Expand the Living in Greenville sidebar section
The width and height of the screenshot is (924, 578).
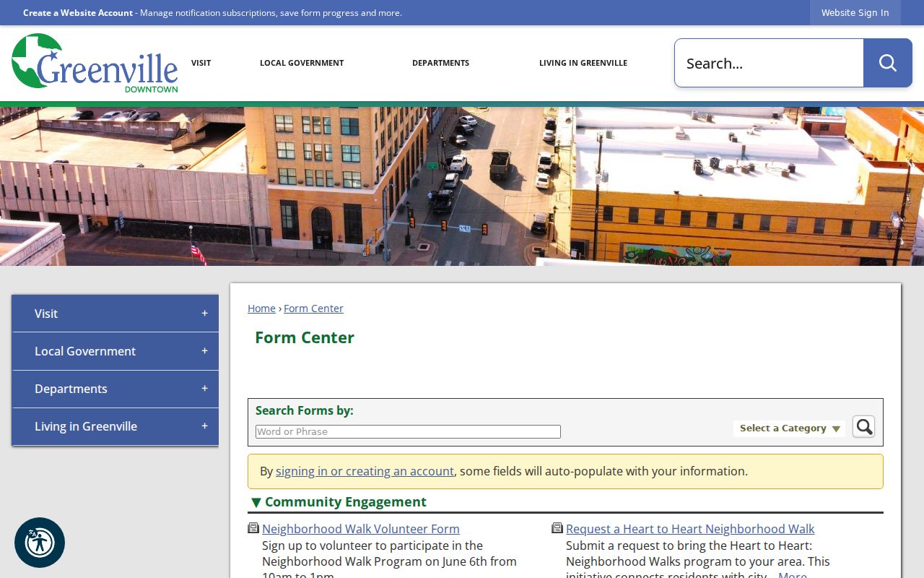(x=204, y=426)
